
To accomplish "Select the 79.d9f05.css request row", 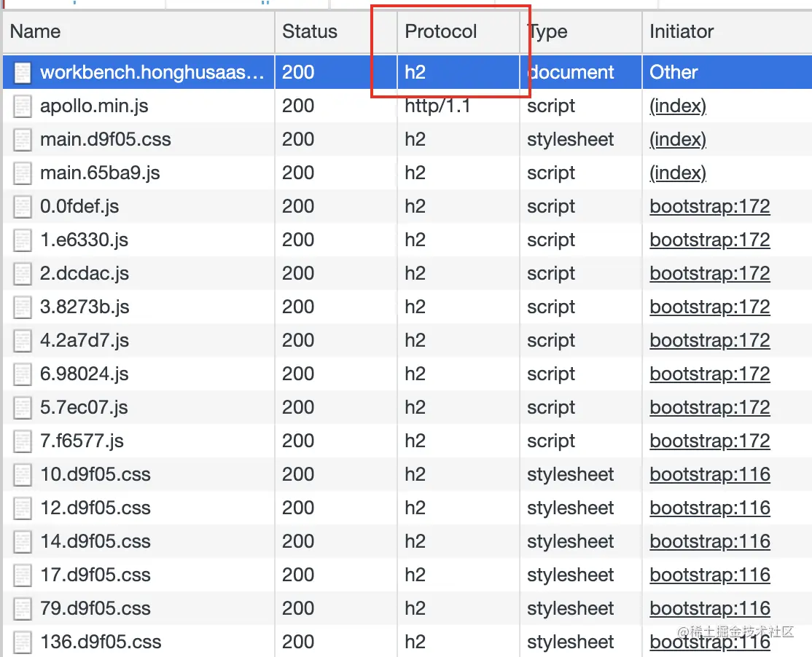I will click(95, 609).
